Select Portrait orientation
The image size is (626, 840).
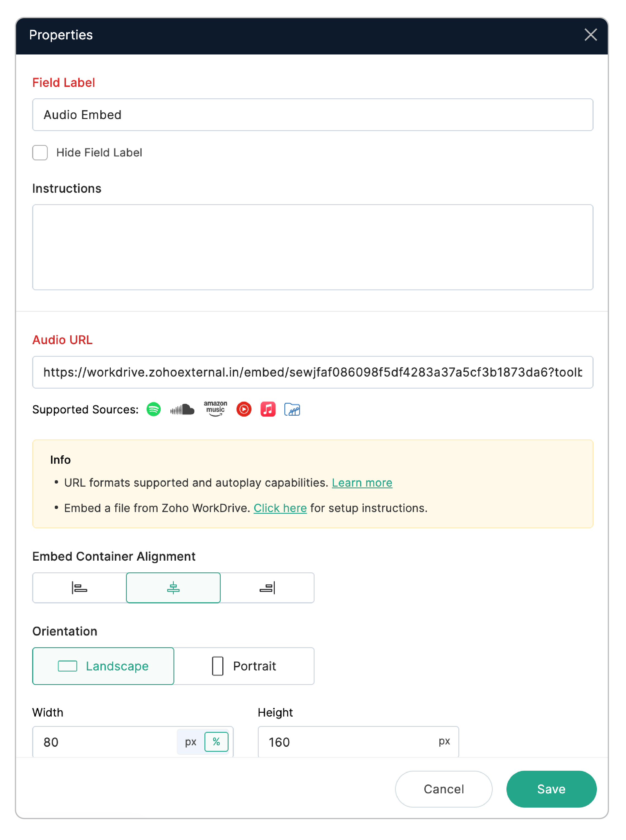(x=244, y=666)
